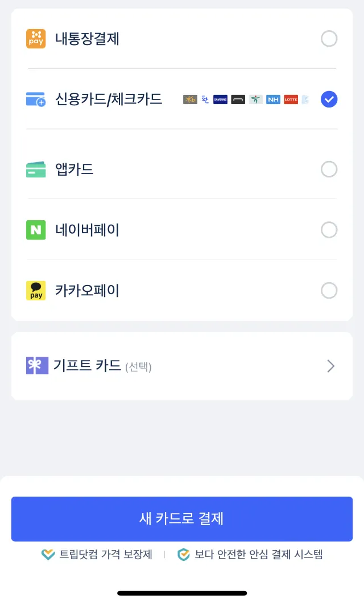
Task: Click the Lotte card logo
Action: (x=291, y=99)
